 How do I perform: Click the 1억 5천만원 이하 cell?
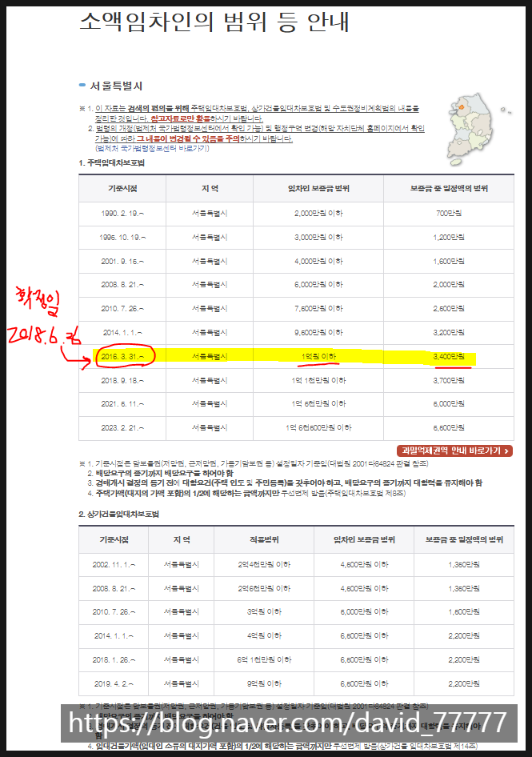pos(318,404)
